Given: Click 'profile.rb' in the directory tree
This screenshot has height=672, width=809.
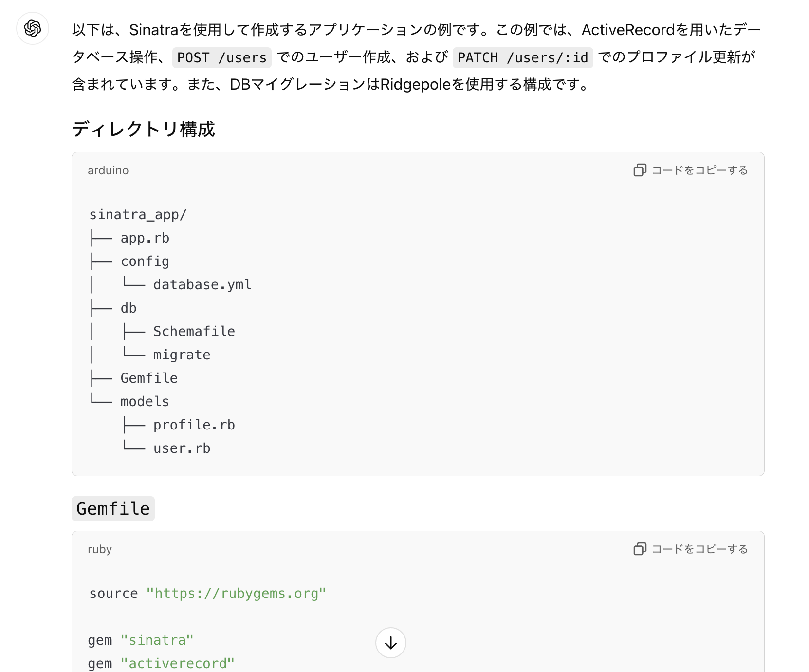Looking at the screenshot, I should [194, 425].
